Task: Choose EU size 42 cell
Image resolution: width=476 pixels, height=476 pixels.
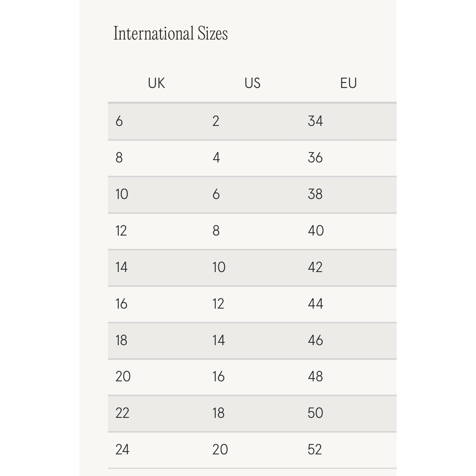Action: coord(315,267)
